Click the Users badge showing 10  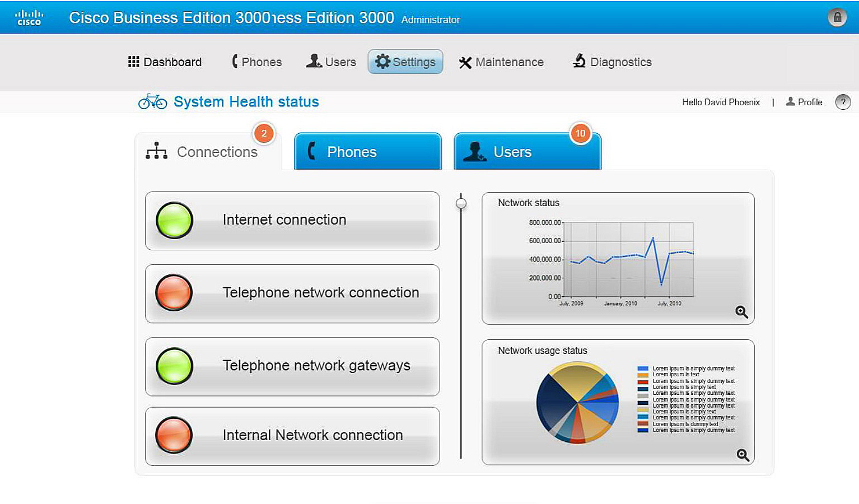[580, 133]
